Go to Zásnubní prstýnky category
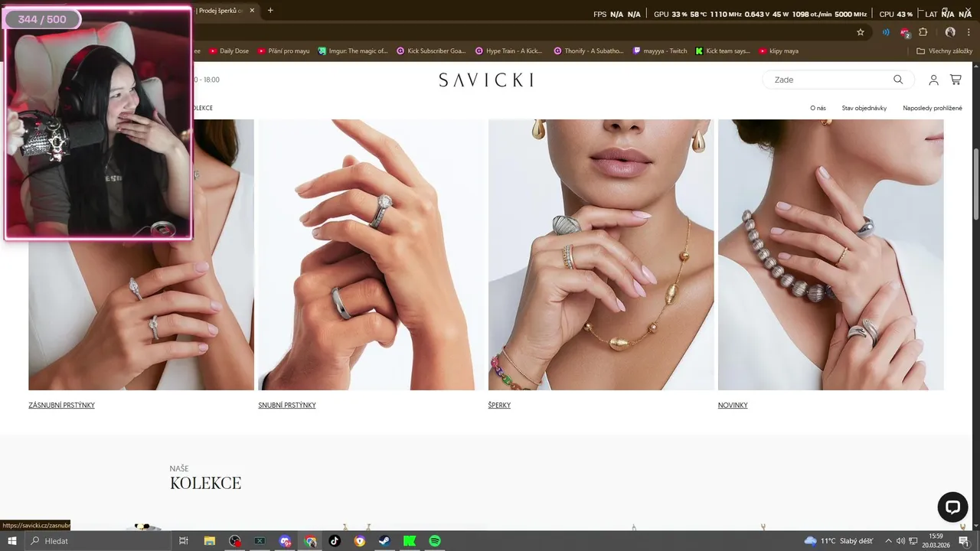 62,406
